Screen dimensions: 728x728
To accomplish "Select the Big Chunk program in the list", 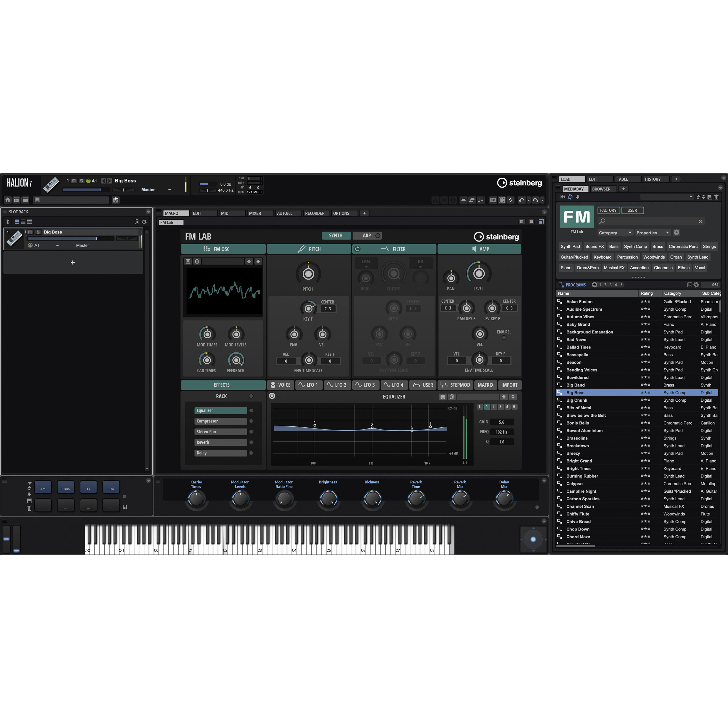I will (x=577, y=400).
